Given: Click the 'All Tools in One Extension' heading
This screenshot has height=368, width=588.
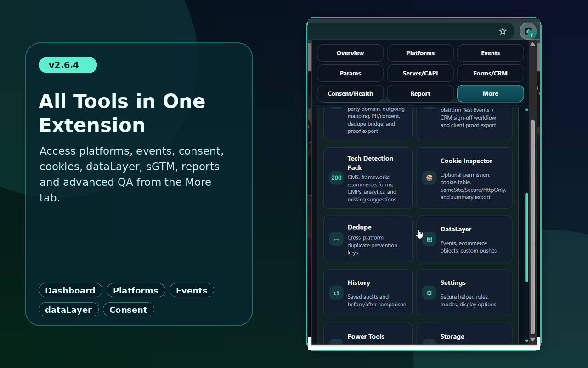Looking at the screenshot, I should click(122, 113).
